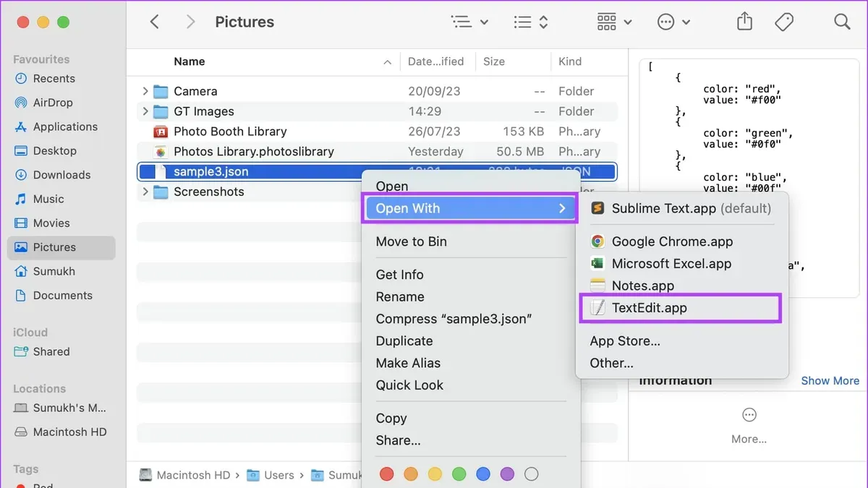Image resolution: width=868 pixels, height=488 pixels.
Task: Open with Sublime Text.app (default)
Action: [x=681, y=208]
